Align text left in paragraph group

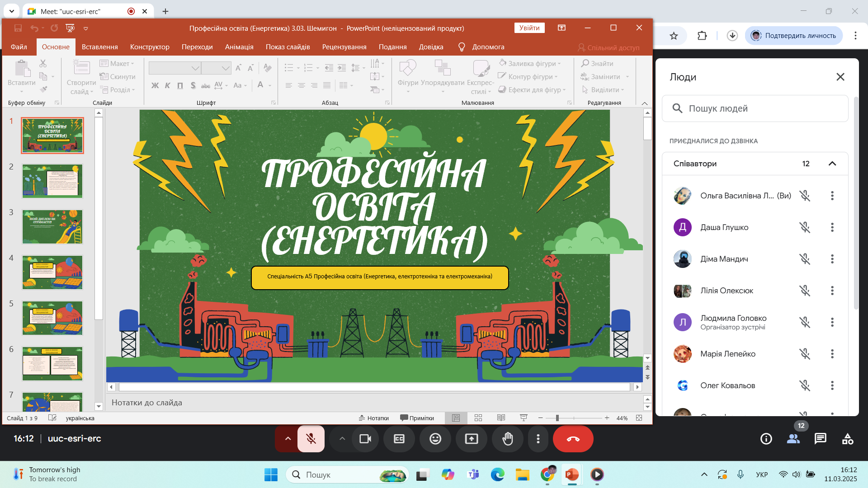tap(289, 85)
